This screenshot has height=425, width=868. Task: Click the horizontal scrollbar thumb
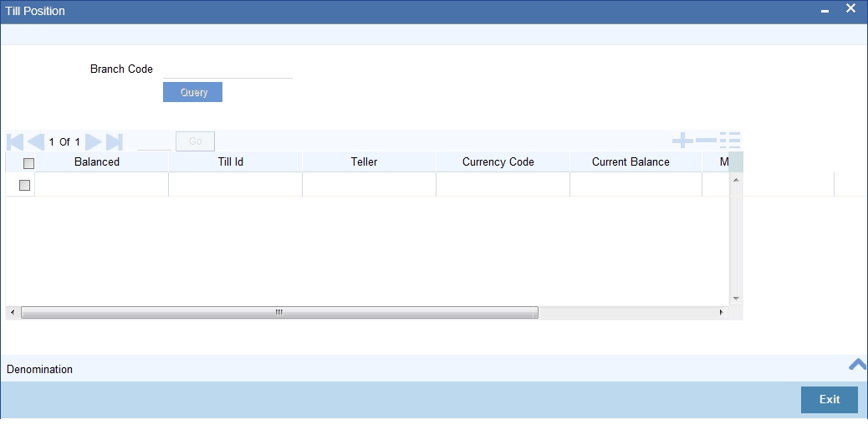pos(279,313)
